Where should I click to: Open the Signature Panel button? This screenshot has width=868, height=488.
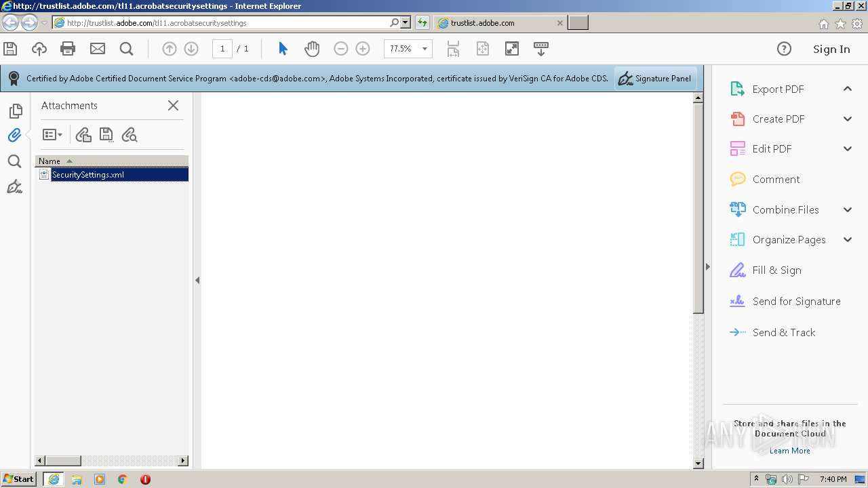click(655, 79)
